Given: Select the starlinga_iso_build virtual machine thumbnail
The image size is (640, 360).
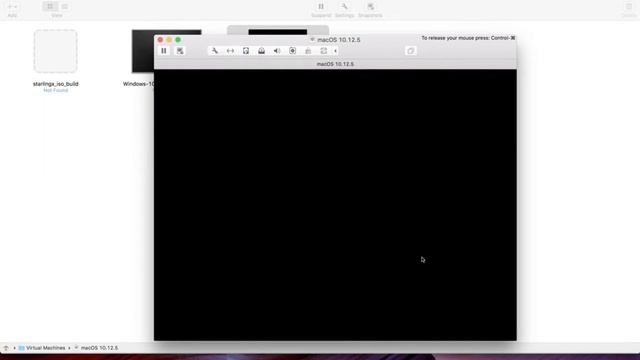Looking at the screenshot, I should coord(56,51).
